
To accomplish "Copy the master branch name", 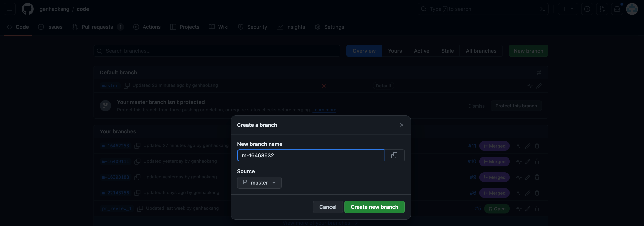I will click(126, 86).
